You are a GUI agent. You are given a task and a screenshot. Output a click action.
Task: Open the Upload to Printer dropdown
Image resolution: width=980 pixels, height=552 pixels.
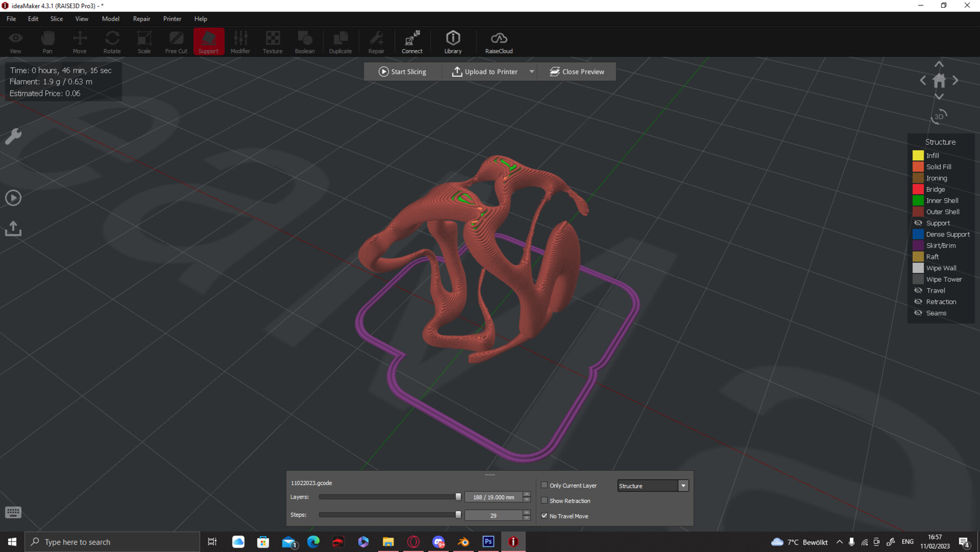click(x=532, y=71)
